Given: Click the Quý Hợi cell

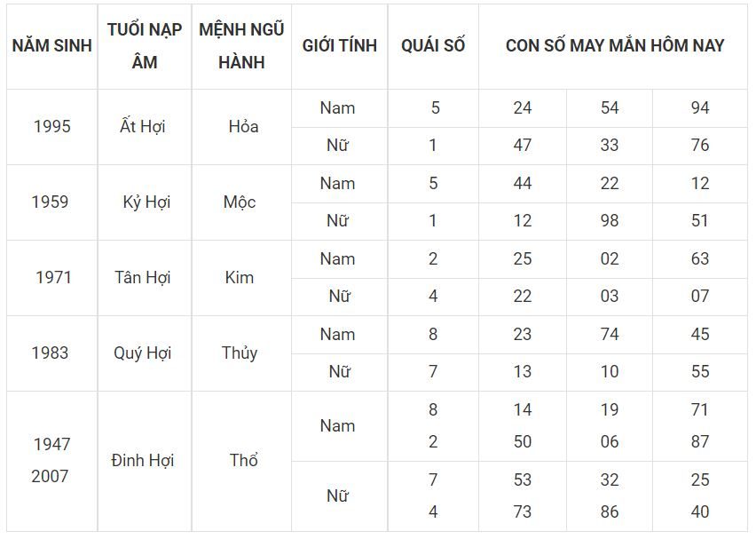Looking at the screenshot, I should 145,353.
